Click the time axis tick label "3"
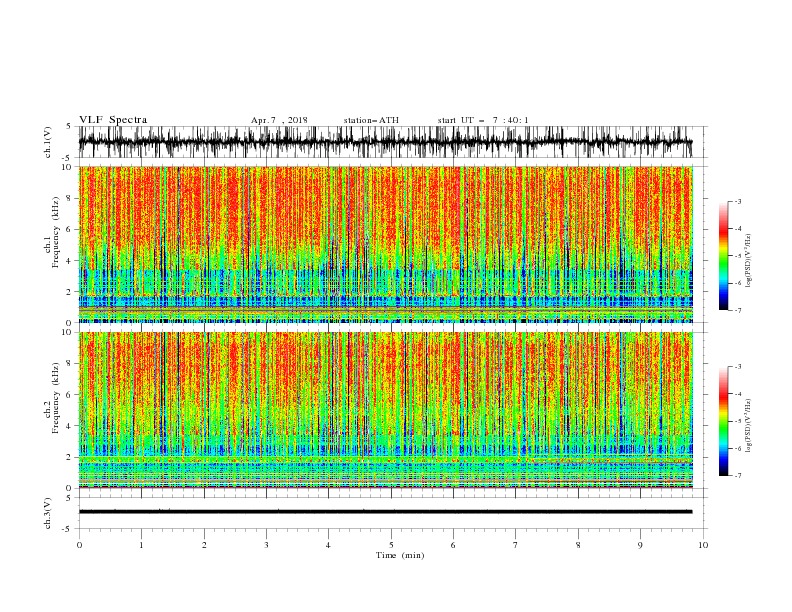792x612 pixels. click(266, 545)
